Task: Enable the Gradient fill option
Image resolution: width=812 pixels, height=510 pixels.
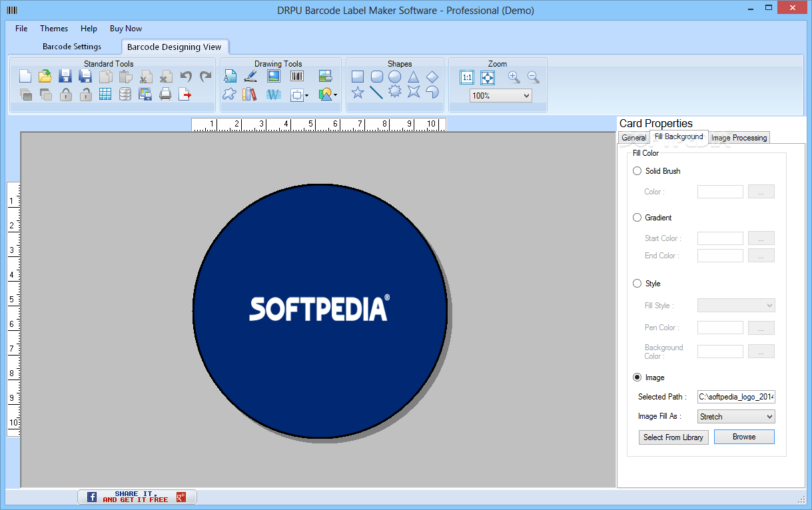Action: 637,217
